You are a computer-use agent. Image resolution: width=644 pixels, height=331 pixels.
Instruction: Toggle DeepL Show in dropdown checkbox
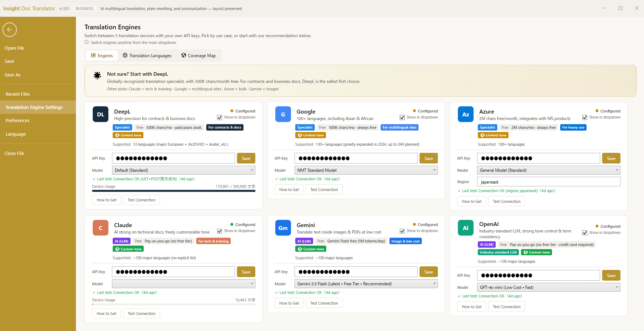pos(220,117)
